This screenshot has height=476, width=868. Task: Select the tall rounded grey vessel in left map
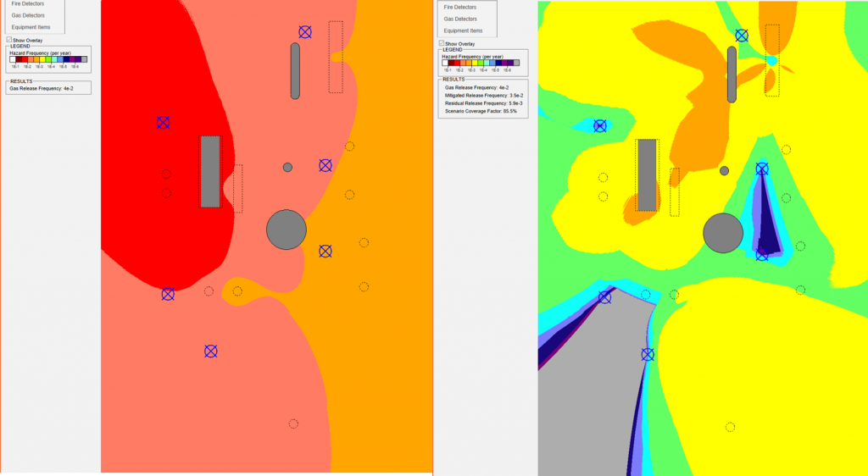pos(295,71)
